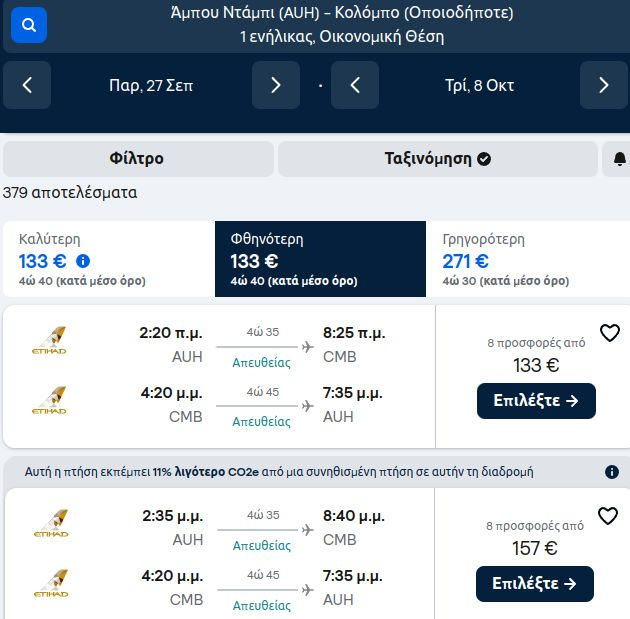Viewport: 630px width, 619px height.
Task: Click the Etihad logo of 2:20 π.μ. flight
Action: pyautogui.click(x=49, y=341)
